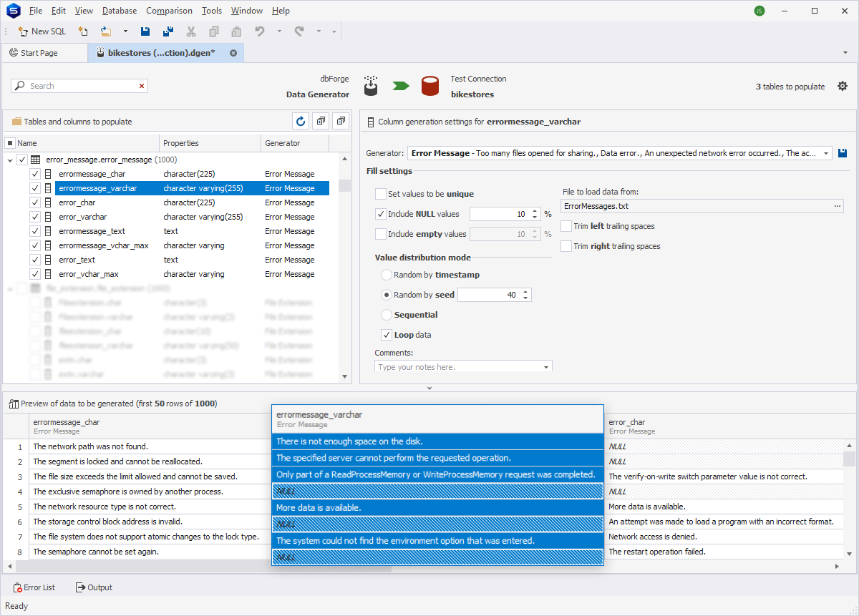The image size is (859, 616).
Task: Select Random by seed radio button
Action: tap(387, 295)
